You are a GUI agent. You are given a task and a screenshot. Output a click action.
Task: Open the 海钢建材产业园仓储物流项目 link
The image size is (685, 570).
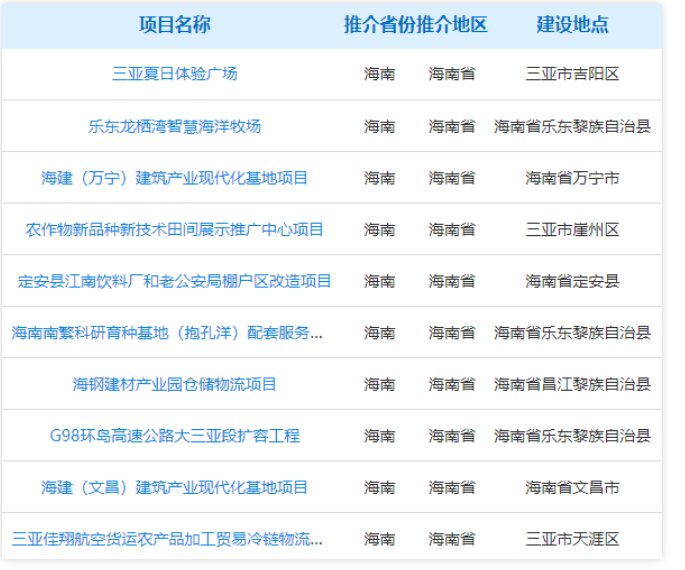pyautogui.click(x=175, y=384)
